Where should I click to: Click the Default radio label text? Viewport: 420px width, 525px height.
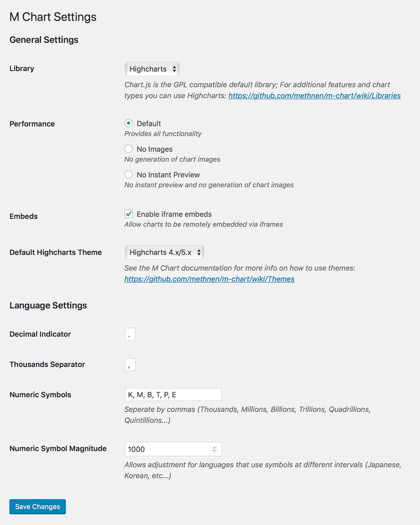pos(149,124)
